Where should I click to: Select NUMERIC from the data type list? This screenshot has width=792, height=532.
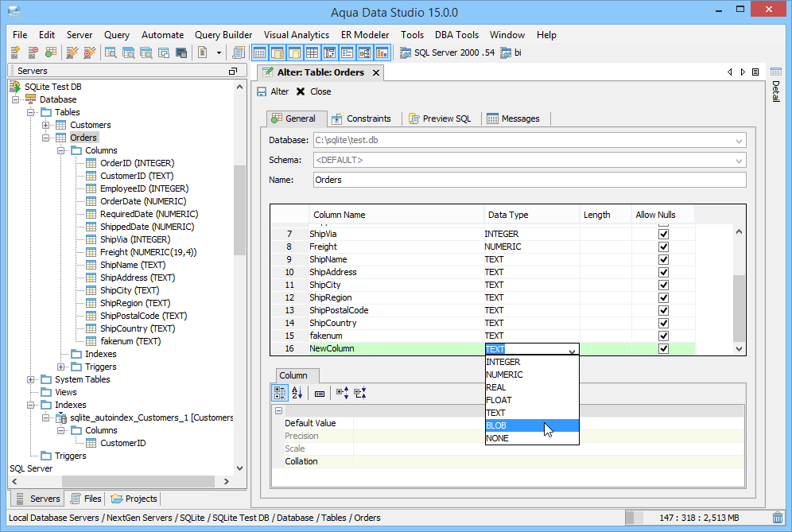coord(532,375)
